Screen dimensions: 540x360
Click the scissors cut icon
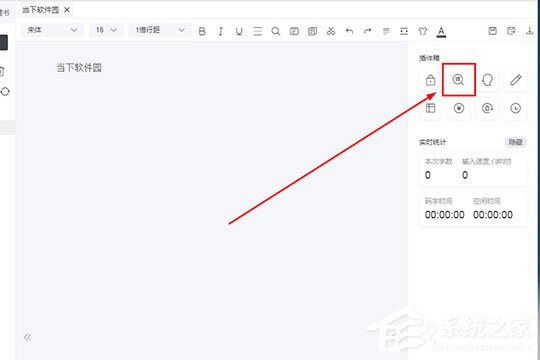point(331,31)
